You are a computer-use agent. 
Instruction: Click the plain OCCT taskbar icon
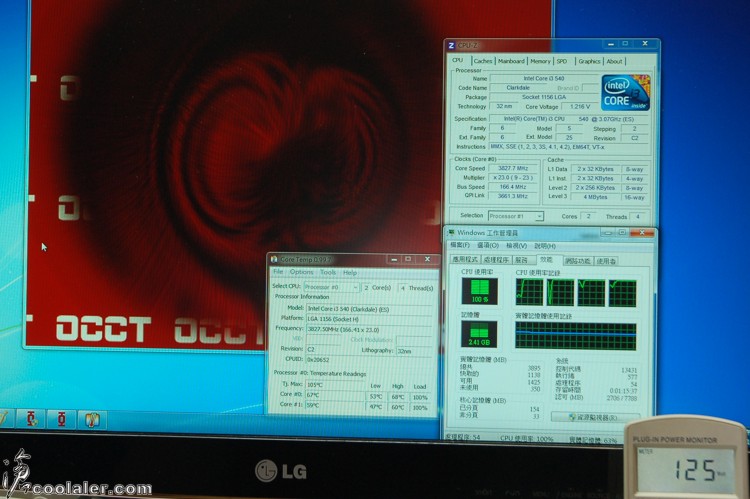(61, 420)
